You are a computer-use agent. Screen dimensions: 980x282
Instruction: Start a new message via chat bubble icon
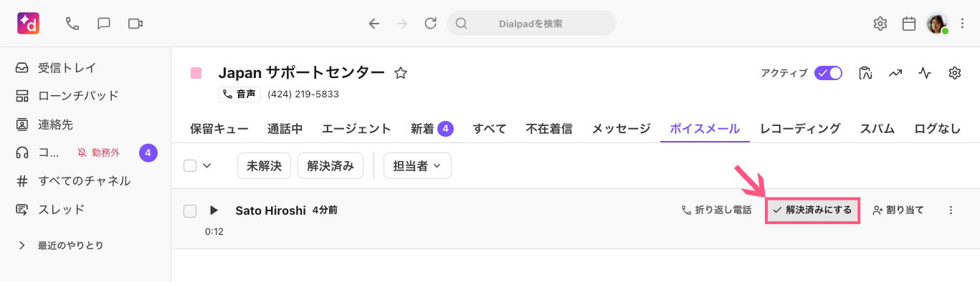tap(103, 24)
